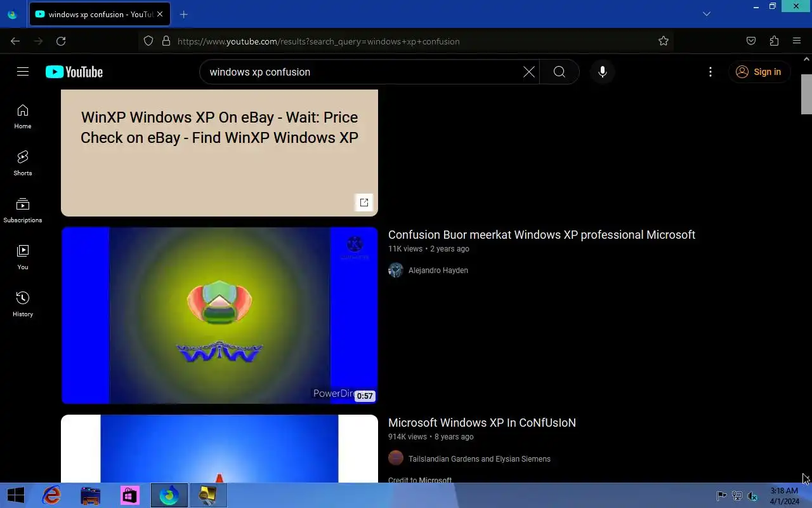Open Shorts from the sidebar
812x508 pixels.
[x=23, y=163]
